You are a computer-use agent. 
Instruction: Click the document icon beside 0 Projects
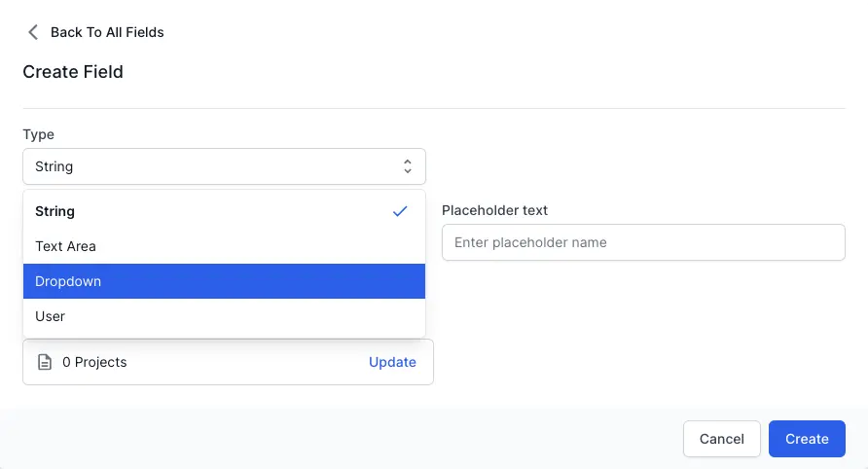44,362
